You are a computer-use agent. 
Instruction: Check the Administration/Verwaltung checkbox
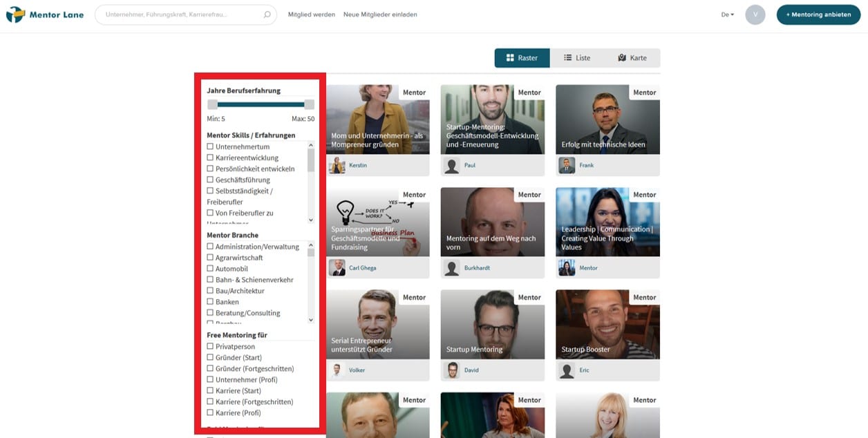tap(210, 247)
